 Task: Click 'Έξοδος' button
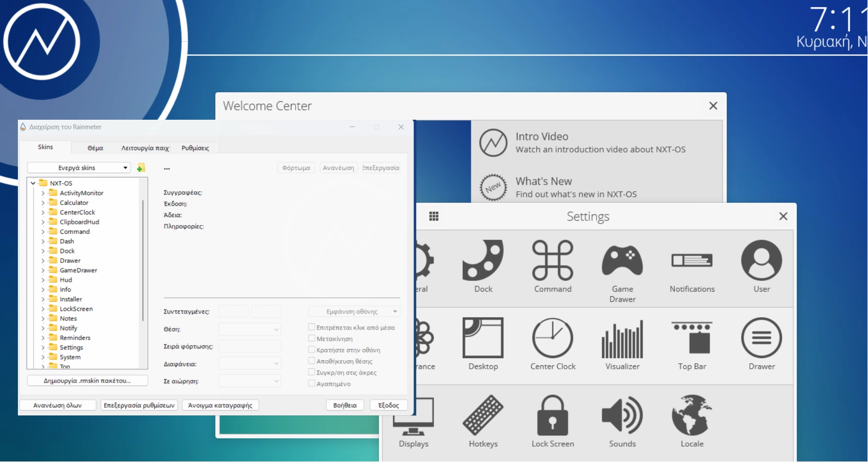coord(389,405)
